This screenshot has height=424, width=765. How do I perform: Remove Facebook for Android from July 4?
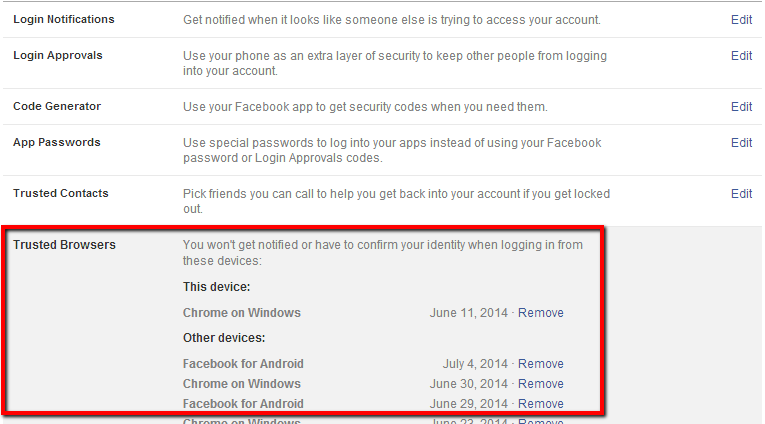pos(540,364)
